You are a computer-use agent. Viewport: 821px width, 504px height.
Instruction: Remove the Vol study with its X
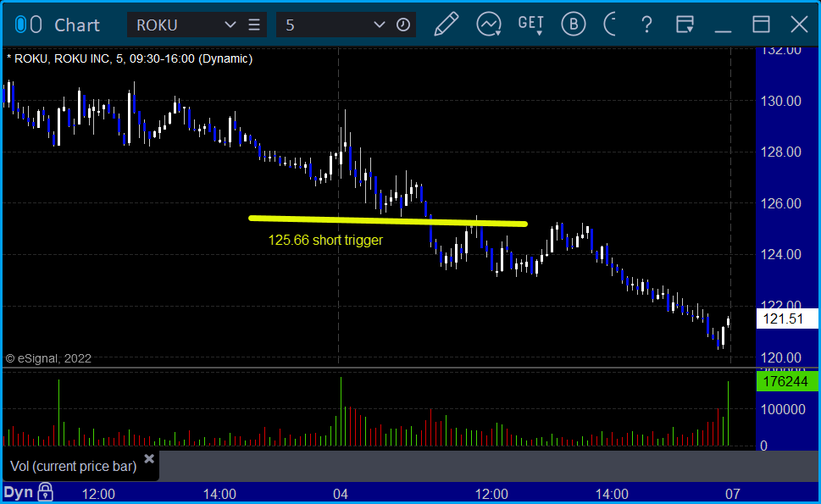149,459
